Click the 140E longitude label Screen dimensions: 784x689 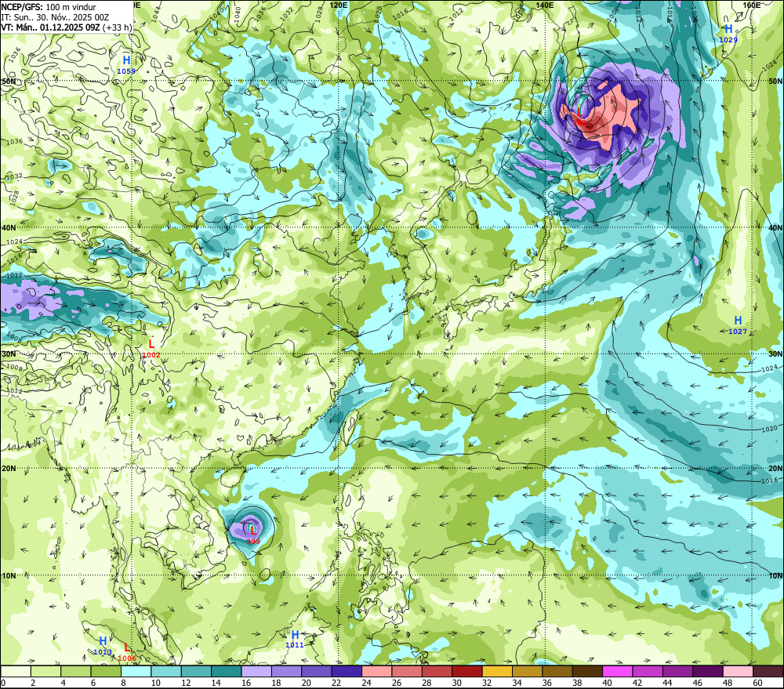545,5
